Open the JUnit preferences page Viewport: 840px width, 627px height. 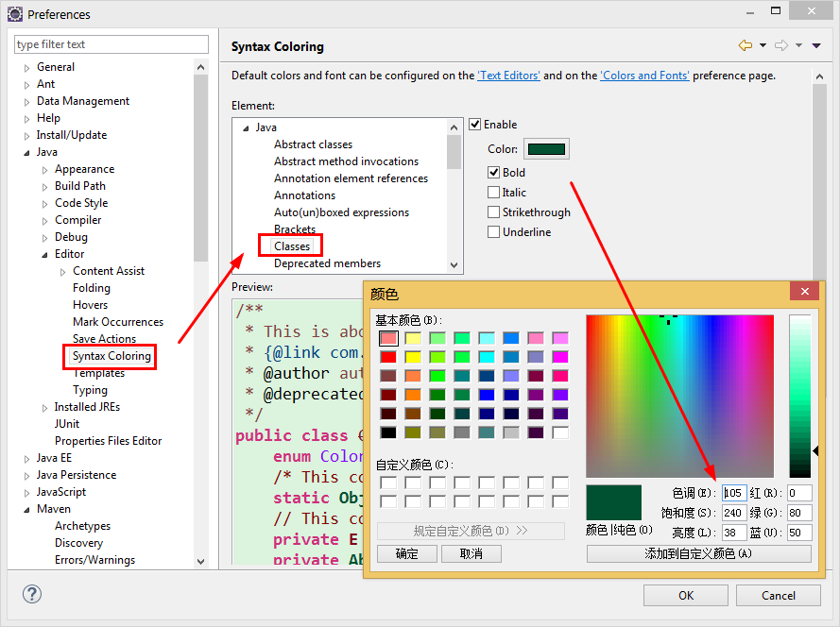(x=67, y=424)
